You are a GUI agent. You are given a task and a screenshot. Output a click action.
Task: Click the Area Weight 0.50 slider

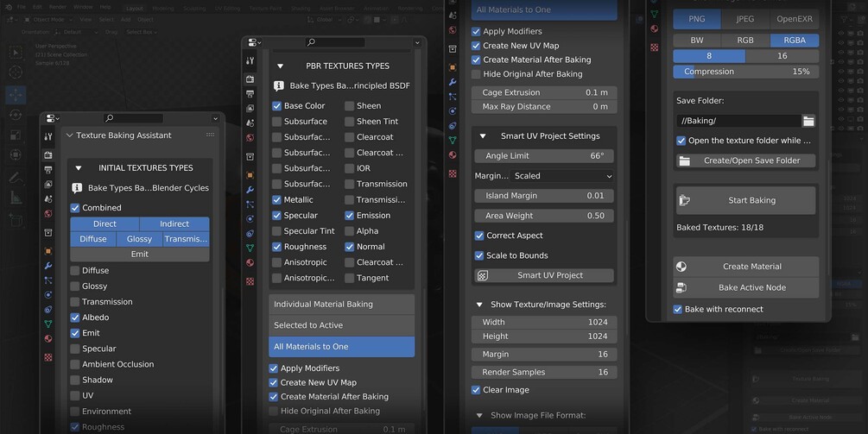tap(544, 216)
